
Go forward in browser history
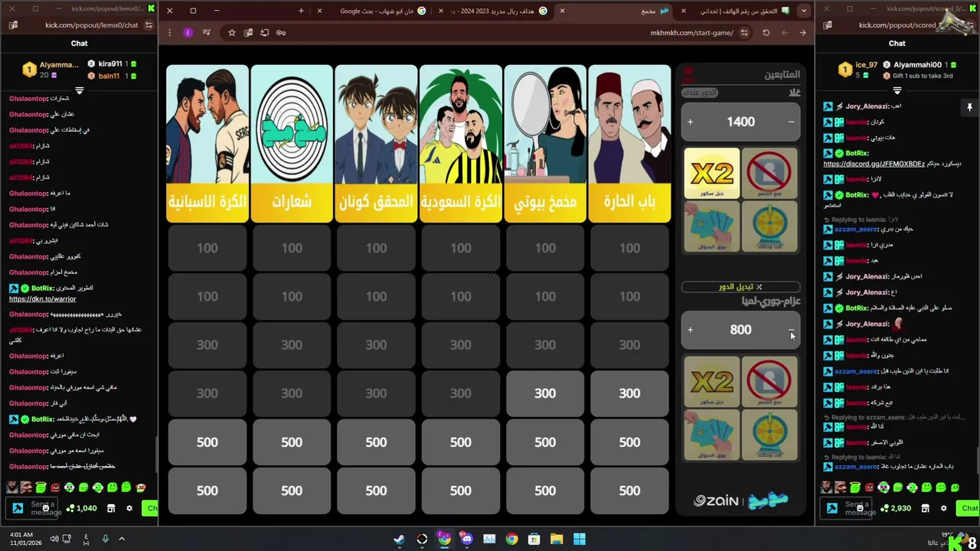[x=784, y=33]
